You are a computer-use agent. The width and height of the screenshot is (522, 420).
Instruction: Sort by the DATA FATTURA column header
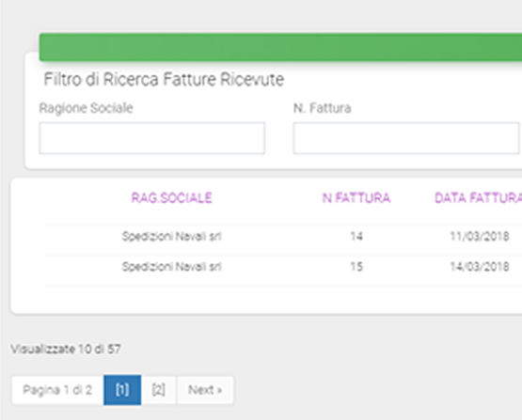tap(479, 198)
